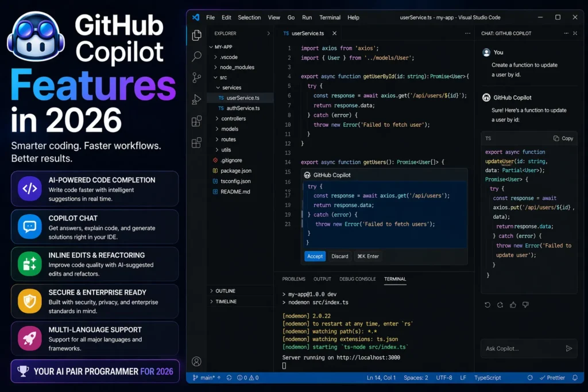Expand the utils folder
588x392 pixels.
(216, 150)
